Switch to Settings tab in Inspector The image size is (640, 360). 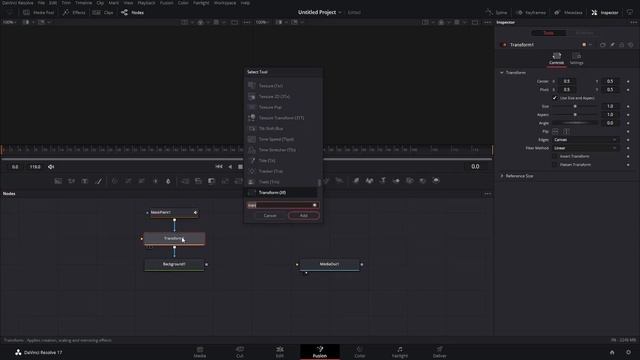[x=576, y=59]
